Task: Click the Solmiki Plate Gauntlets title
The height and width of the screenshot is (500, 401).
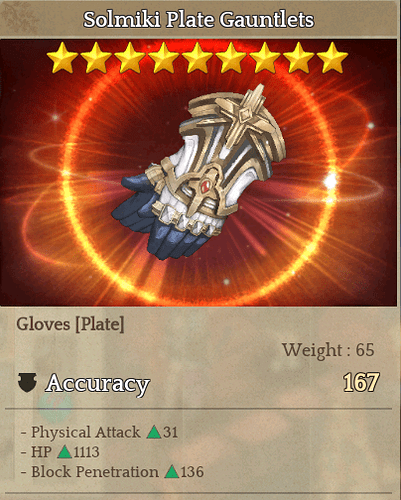Action: (x=199, y=20)
